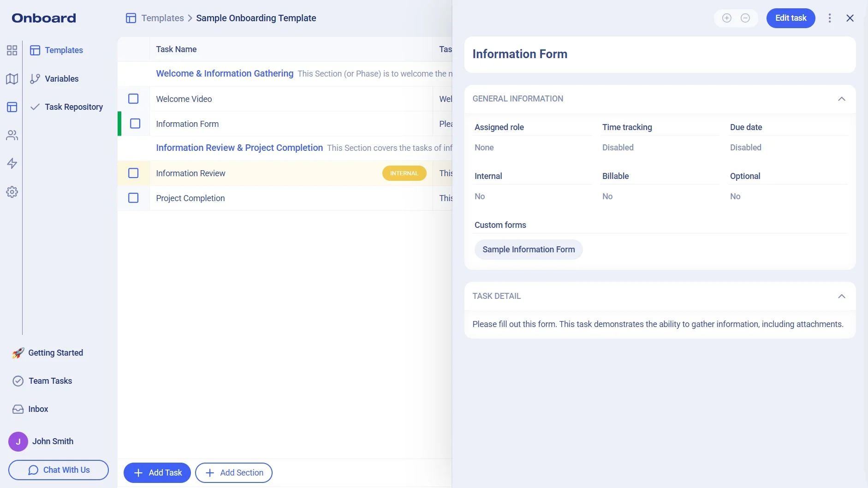Click the Edit task button
868x488 pixels.
(791, 18)
